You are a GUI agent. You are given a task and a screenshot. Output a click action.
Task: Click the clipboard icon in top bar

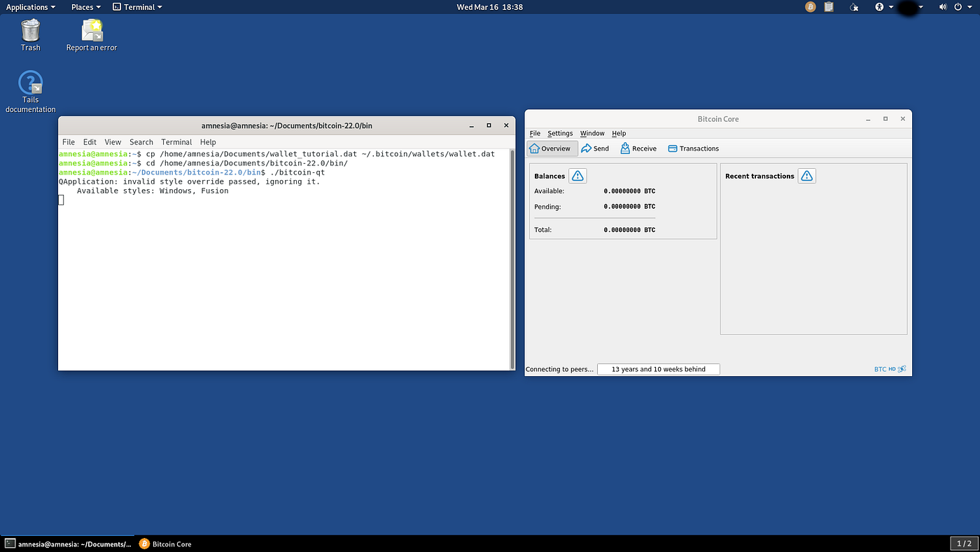829,7
